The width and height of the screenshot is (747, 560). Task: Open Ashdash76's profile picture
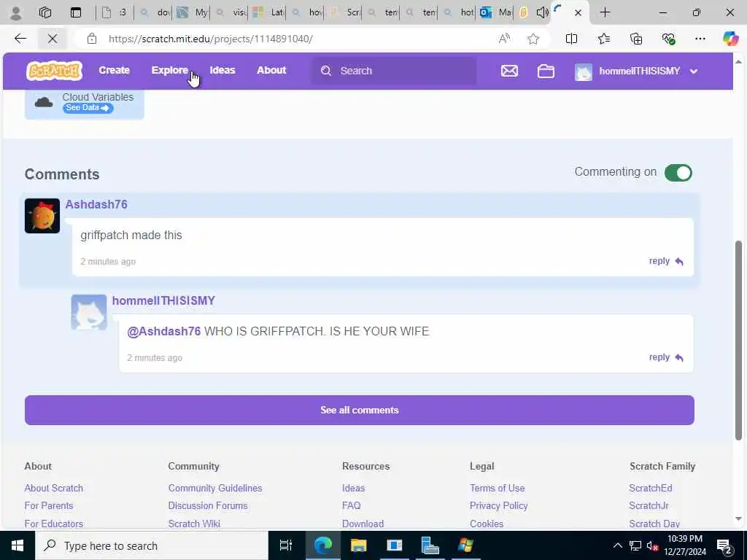[42, 216]
